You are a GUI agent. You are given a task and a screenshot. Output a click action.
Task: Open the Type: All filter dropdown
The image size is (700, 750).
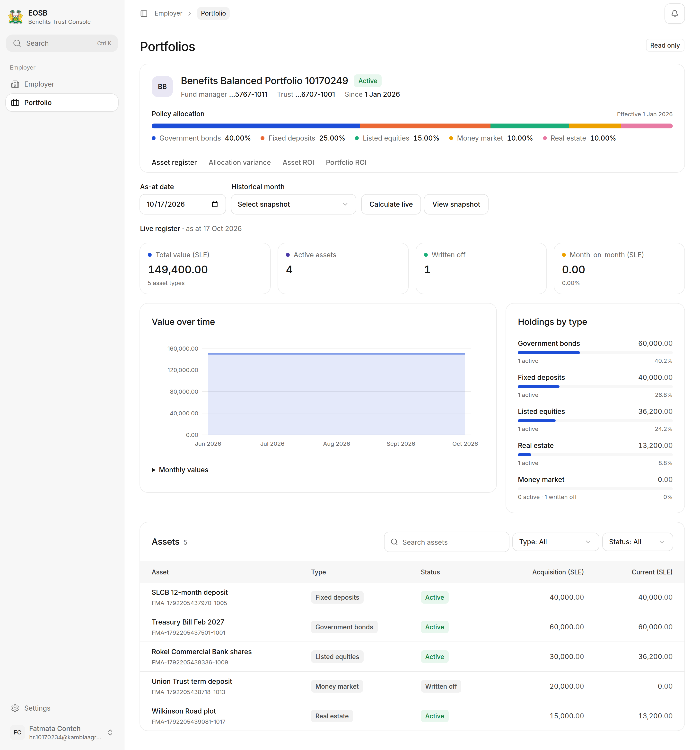pos(555,542)
